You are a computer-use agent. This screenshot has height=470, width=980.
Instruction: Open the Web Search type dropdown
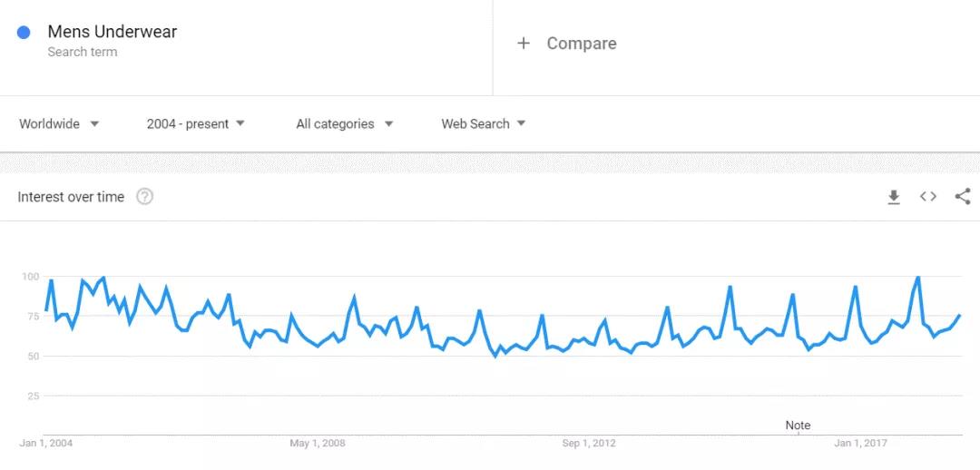tap(484, 124)
